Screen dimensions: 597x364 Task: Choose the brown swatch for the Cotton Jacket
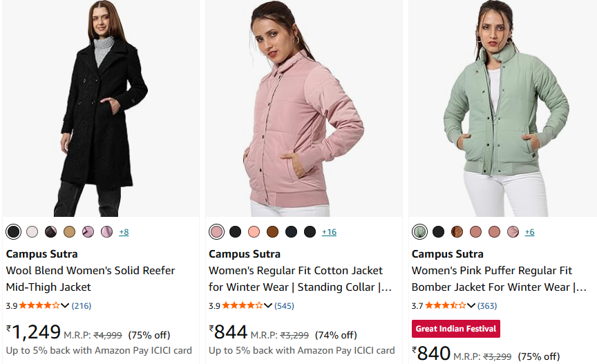[x=272, y=231]
